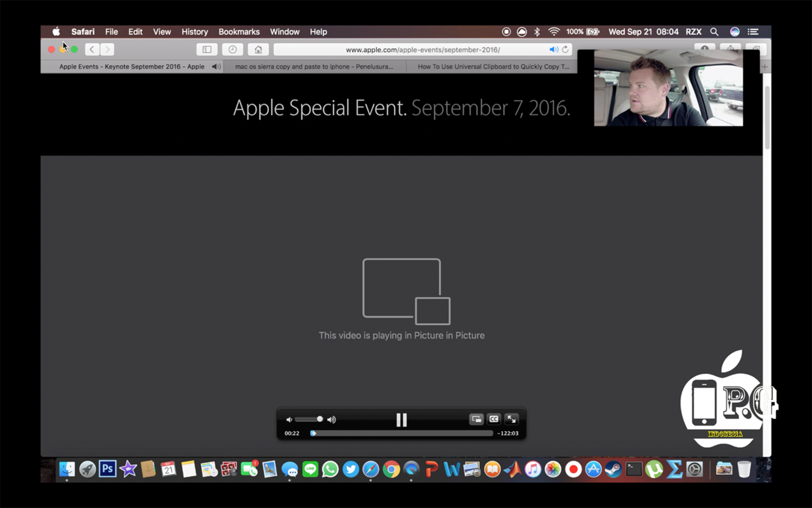Pause the keynote video
The height and width of the screenshot is (508, 812).
coord(401,420)
